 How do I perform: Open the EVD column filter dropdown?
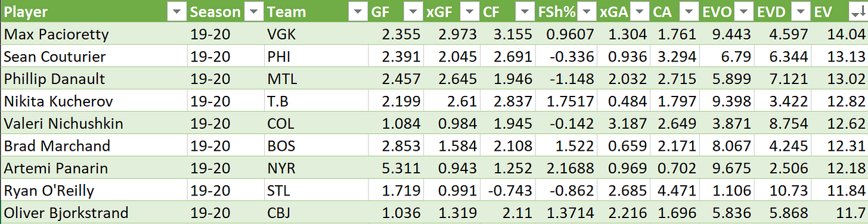click(801, 11)
